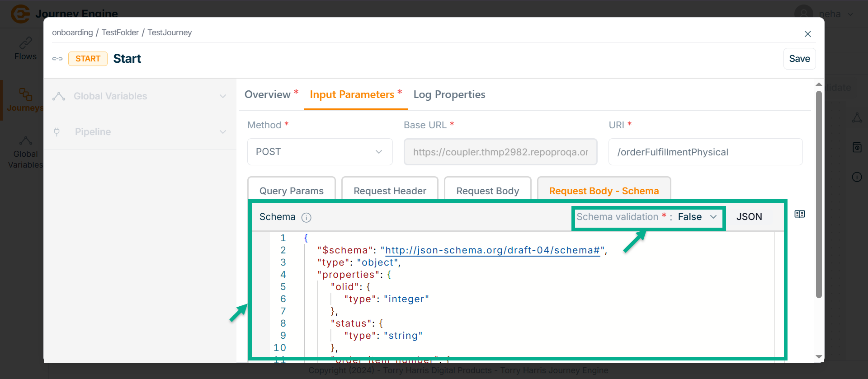Open the Query Params tab
This screenshot has width=868, height=379.
coord(291,191)
